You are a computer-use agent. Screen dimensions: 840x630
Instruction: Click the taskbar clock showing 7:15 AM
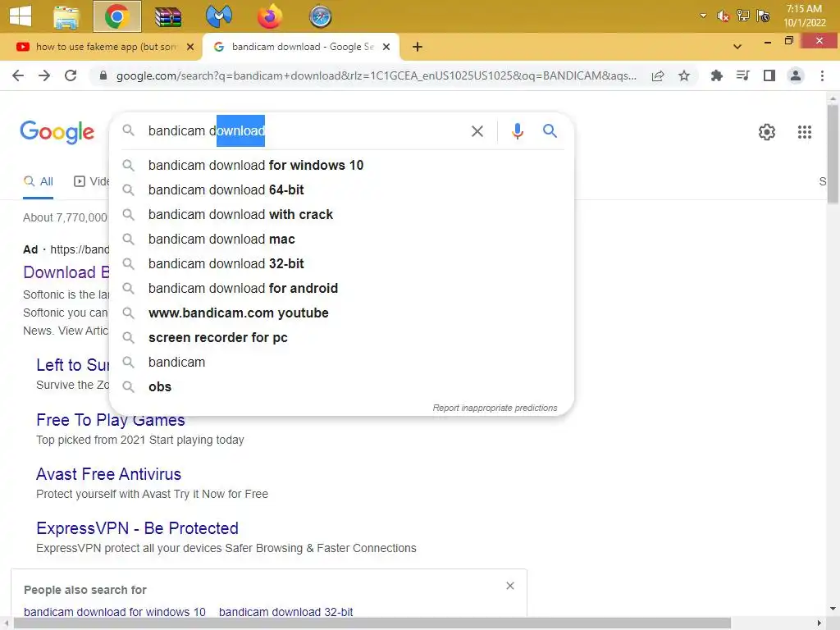(804, 16)
